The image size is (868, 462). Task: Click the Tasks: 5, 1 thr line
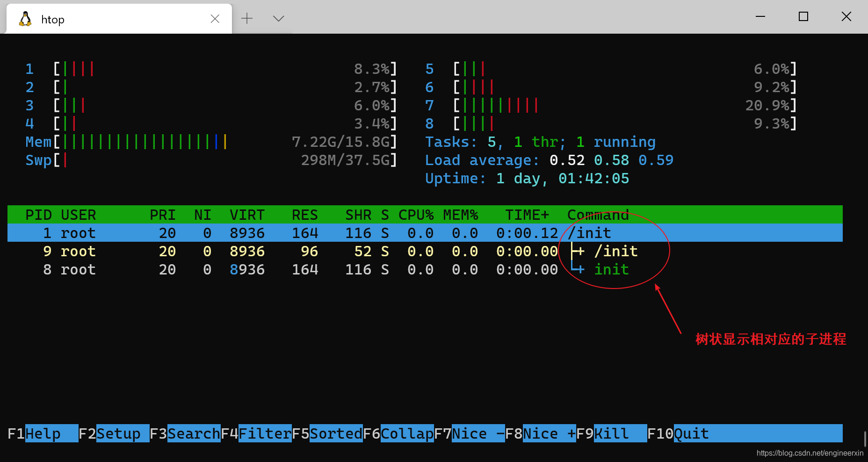pyautogui.click(x=540, y=142)
